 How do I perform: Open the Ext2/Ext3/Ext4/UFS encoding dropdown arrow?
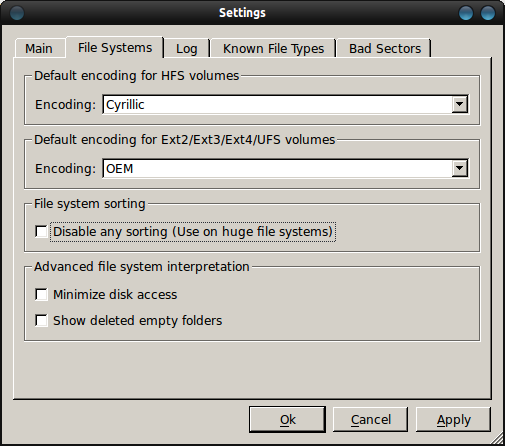[x=459, y=168]
